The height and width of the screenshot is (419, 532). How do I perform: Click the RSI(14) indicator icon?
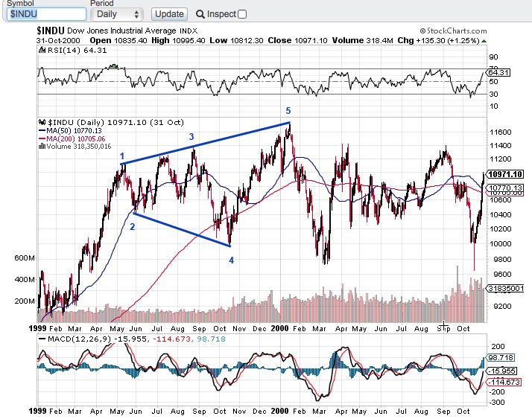pyautogui.click(x=42, y=50)
